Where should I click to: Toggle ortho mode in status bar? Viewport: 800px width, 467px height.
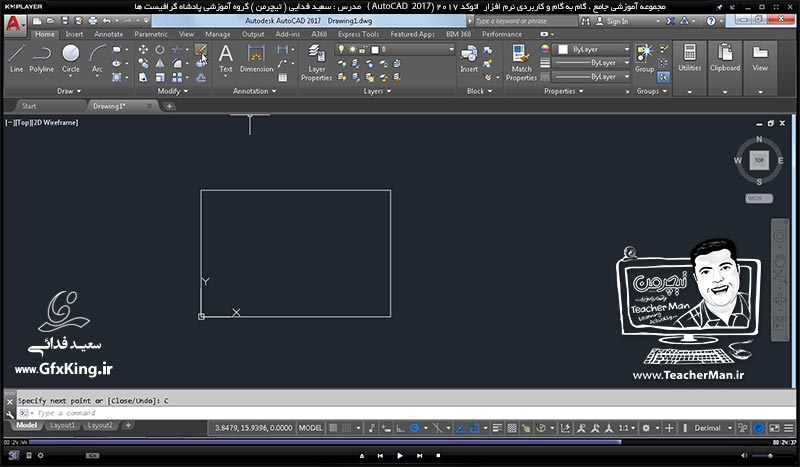pos(401,428)
